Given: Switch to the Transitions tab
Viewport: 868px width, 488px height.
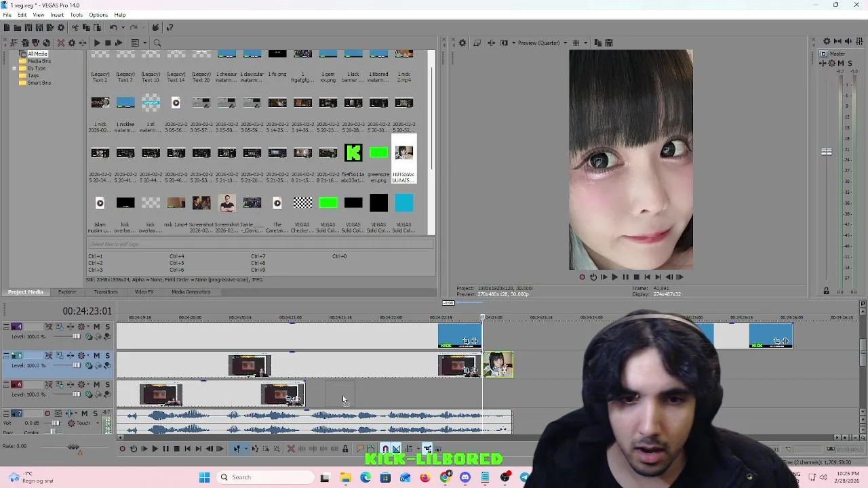Looking at the screenshot, I should point(106,291).
